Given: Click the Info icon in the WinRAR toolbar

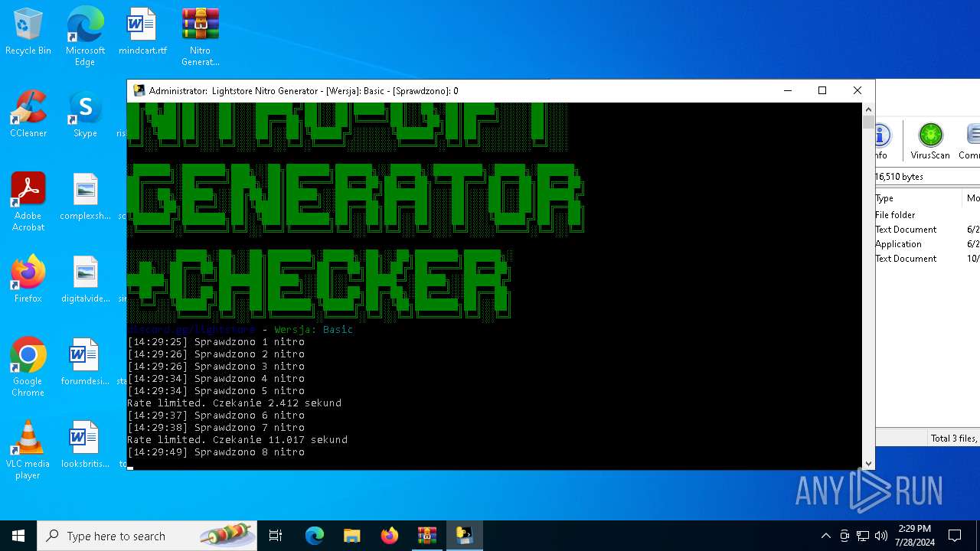Looking at the screenshot, I should coord(881,142).
